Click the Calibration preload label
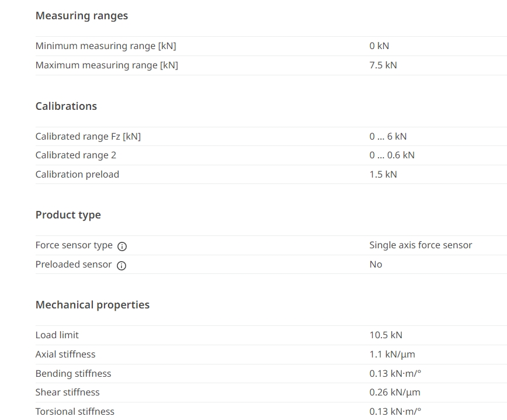Image resolution: width=507 pixels, height=420 pixels. coord(77,175)
